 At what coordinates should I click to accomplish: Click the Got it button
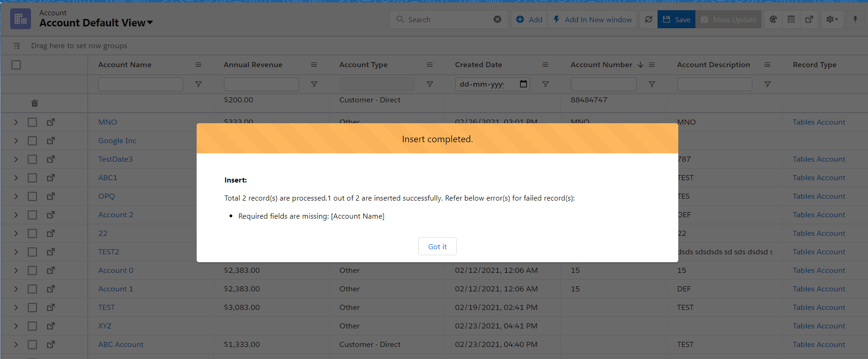[437, 246]
